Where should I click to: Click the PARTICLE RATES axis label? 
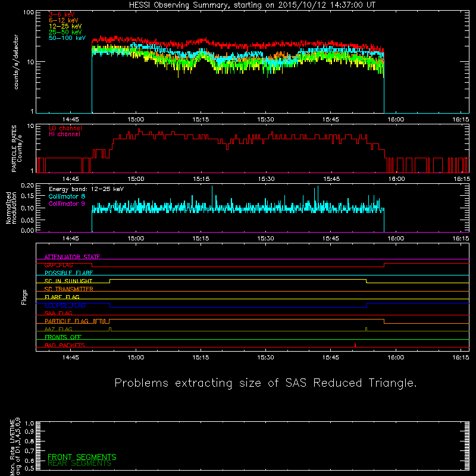[17, 148]
